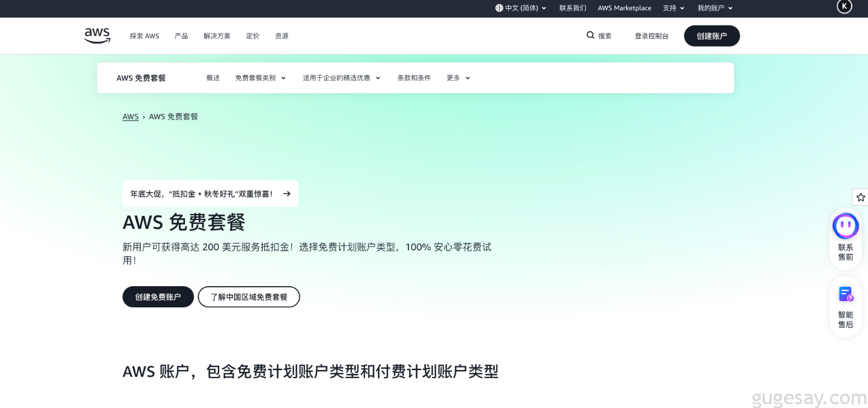Select the 概述 tab
The image size is (868, 408).
[213, 78]
